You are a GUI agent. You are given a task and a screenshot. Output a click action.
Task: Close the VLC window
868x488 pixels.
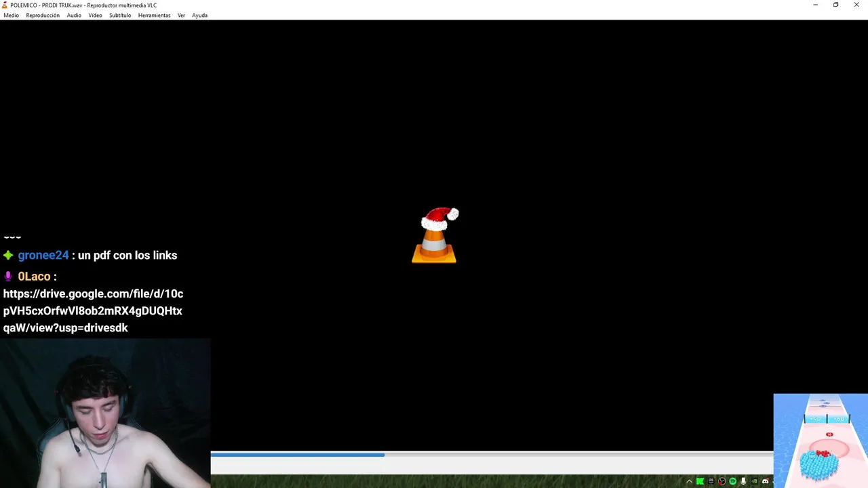pyautogui.click(x=856, y=5)
